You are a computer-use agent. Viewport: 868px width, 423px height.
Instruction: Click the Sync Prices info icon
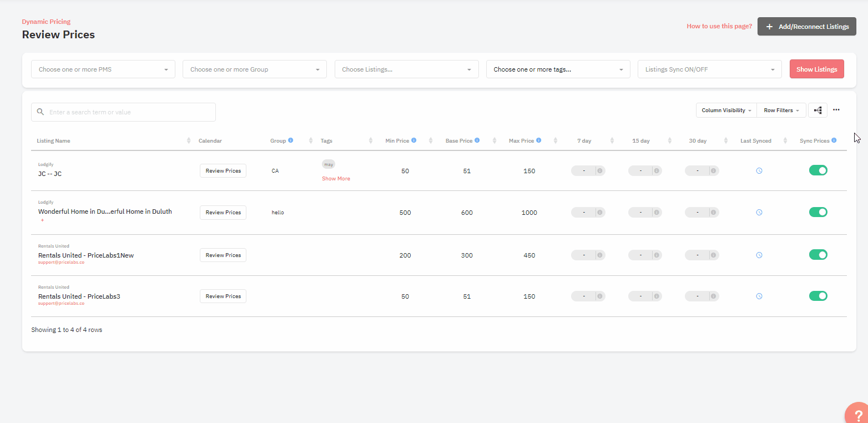[834, 140]
